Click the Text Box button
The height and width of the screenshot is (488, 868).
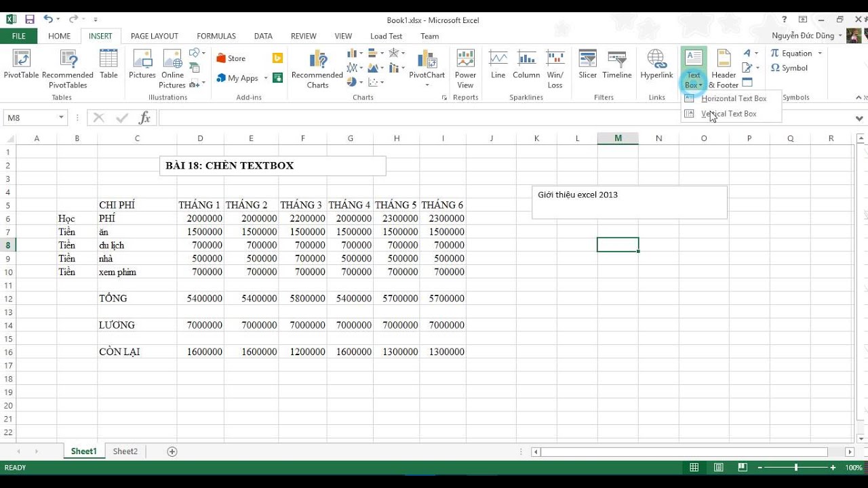pyautogui.click(x=693, y=68)
